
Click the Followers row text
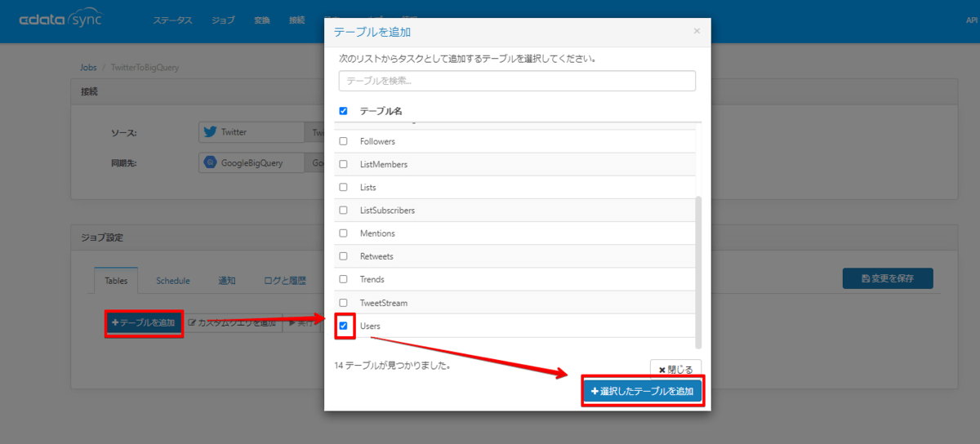[x=377, y=141]
